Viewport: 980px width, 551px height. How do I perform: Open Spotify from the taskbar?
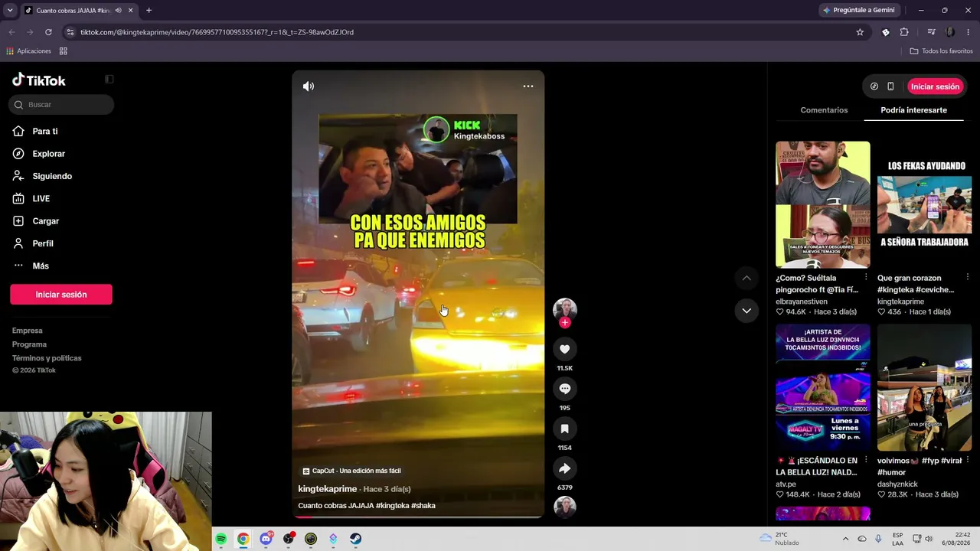[x=220, y=539]
